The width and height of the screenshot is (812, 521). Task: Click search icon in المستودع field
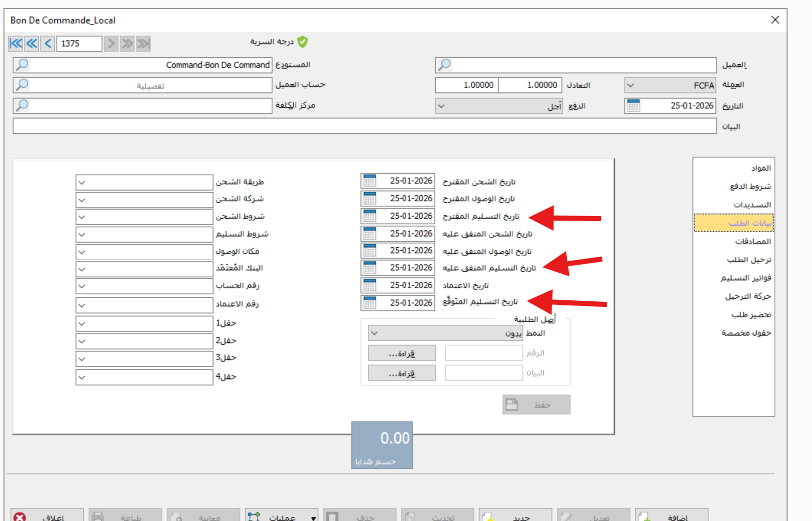(22, 65)
